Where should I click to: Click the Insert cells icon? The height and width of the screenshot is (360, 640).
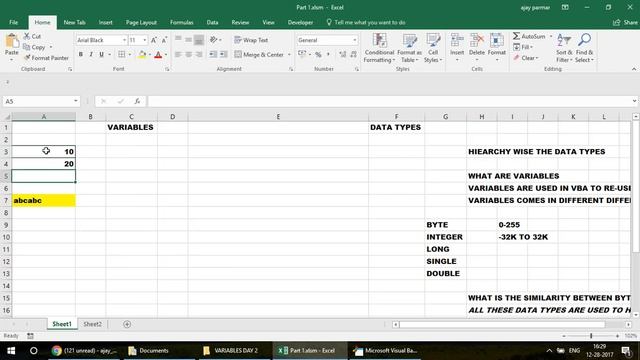(x=457, y=41)
